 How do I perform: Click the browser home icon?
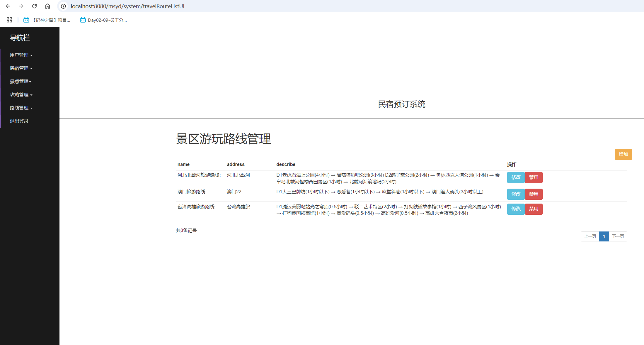pyautogui.click(x=47, y=6)
